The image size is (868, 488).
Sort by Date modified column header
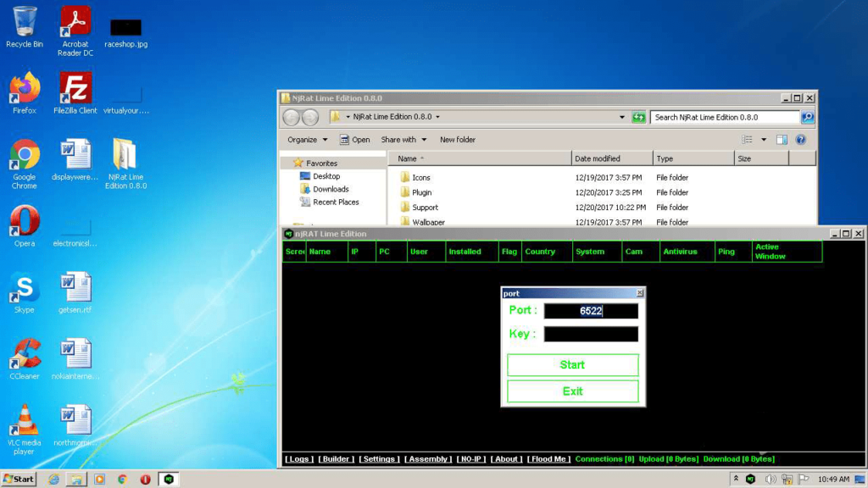tap(612, 158)
